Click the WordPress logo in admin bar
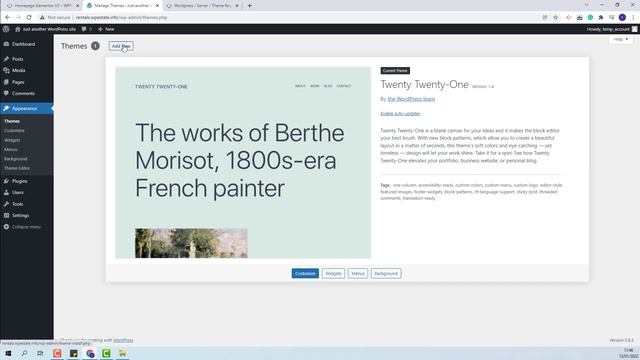 tap(6, 29)
